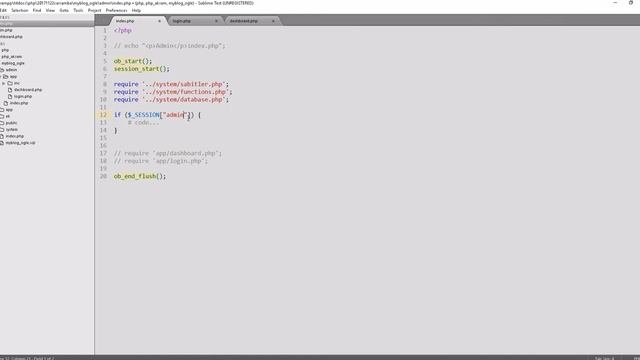This screenshot has height=360, width=640.
Task: Click '../system/database.php' string on line 10
Action: tap(184, 100)
